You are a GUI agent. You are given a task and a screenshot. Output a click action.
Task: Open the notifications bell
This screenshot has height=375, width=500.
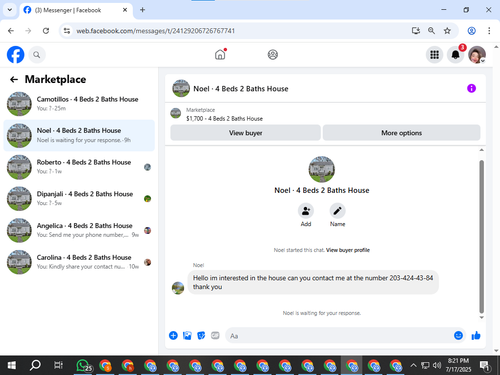[456, 55]
